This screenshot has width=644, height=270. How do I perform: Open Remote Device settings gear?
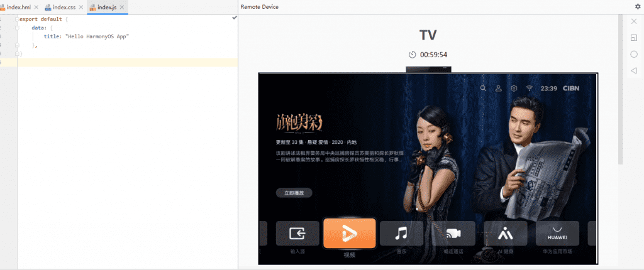(638, 6)
